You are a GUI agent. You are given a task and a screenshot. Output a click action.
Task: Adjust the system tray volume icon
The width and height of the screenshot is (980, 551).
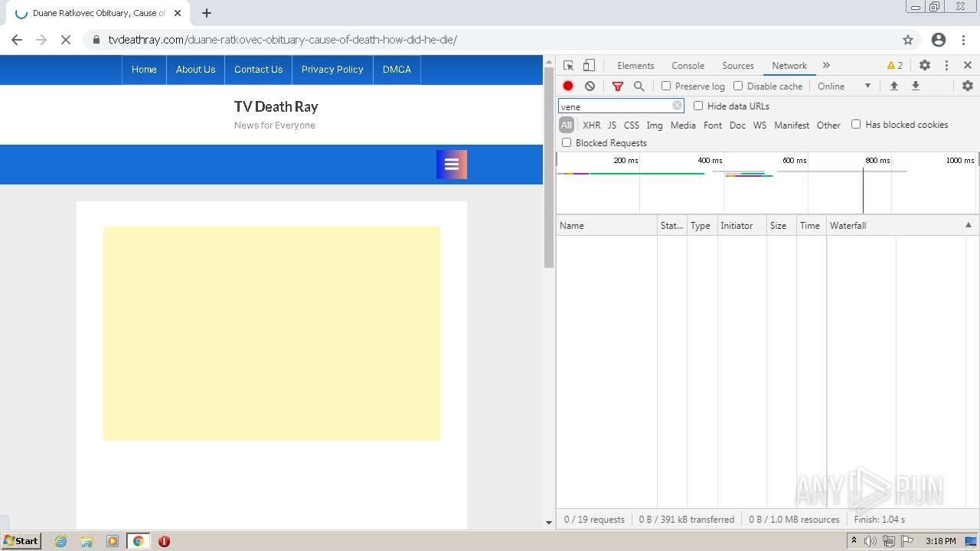pyautogui.click(x=871, y=541)
